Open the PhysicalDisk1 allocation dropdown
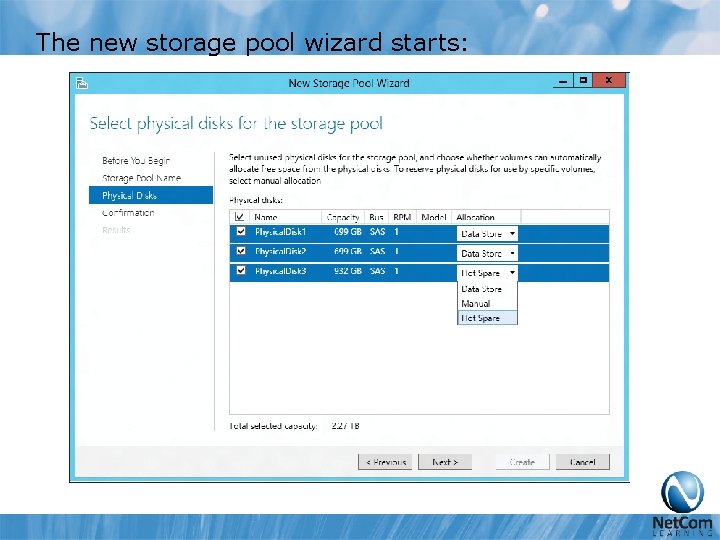 coord(487,234)
